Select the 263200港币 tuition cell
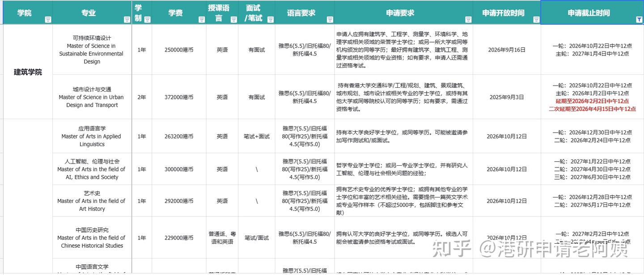Image resolution: width=644 pixels, height=275 pixels. (179, 136)
